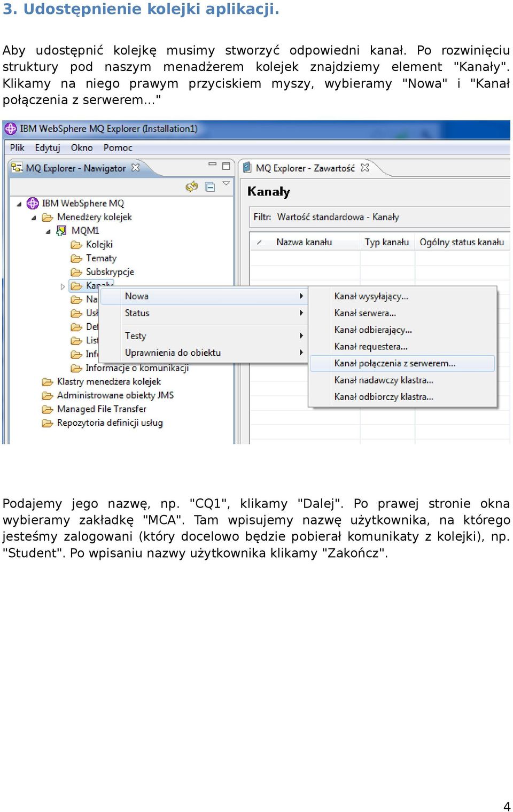The height and width of the screenshot is (812, 513).
Task: Click the IBM WebSphere MQ title bar icon
Action: [x=11, y=129]
